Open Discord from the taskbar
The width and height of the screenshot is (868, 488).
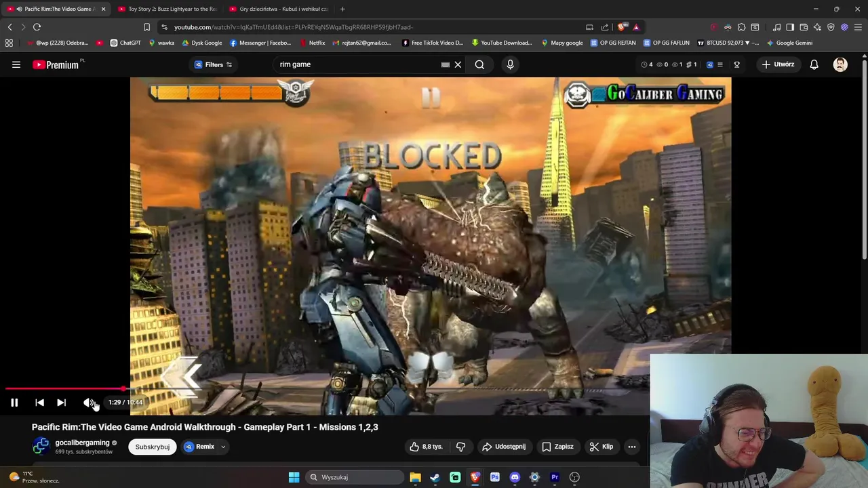[515, 477]
